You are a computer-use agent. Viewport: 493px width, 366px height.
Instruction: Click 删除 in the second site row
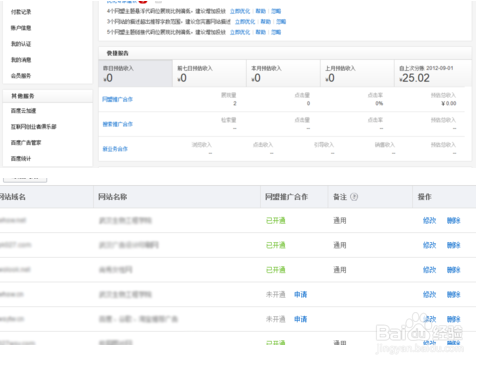(454, 245)
